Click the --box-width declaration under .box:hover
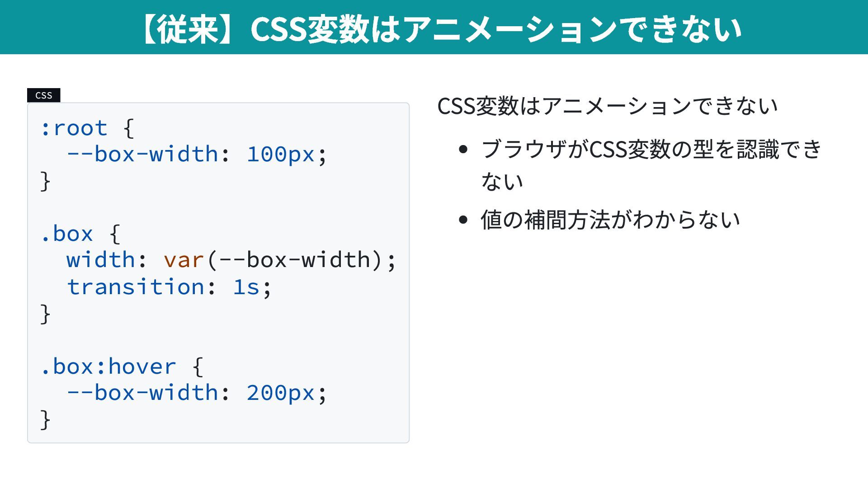This screenshot has width=868, height=488. pos(142,393)
